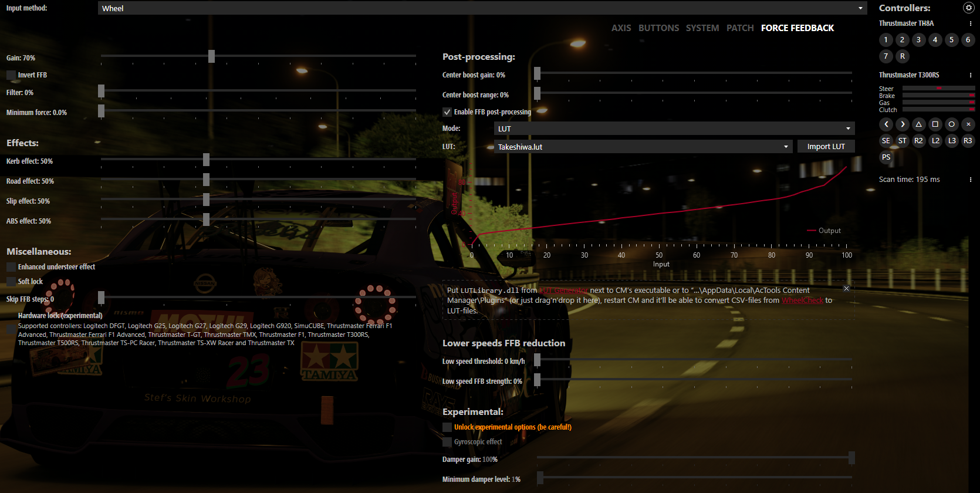Click the T300RS right paddle button
Image resolution: width=980 pixels, height=493 pixels.
coord(903,124)
